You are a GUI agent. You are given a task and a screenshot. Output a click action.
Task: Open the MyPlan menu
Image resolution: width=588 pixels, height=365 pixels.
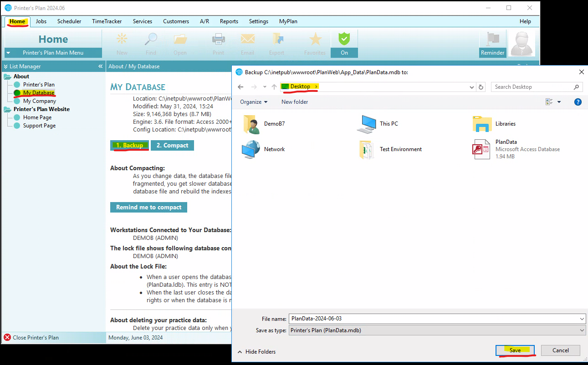[288, 21]
